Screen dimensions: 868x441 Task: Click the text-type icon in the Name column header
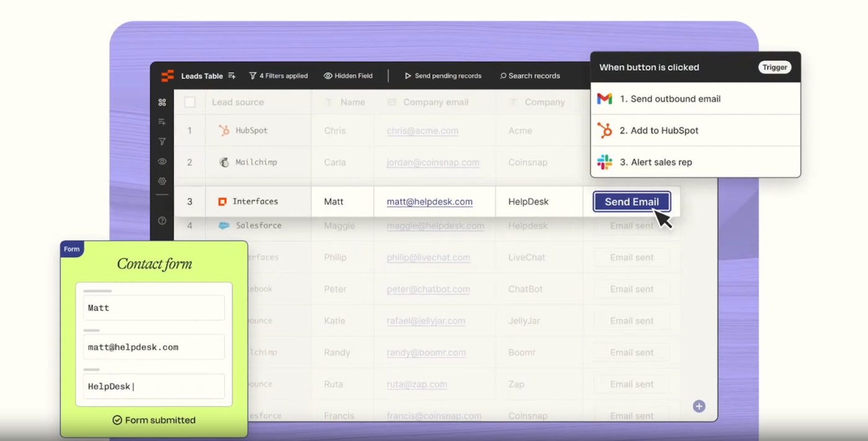[x=329, y=102]
